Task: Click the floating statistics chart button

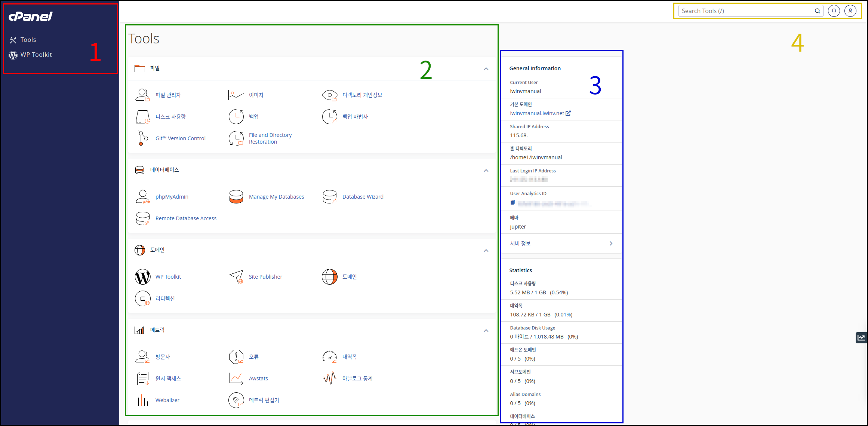Action: click(861, 337)
